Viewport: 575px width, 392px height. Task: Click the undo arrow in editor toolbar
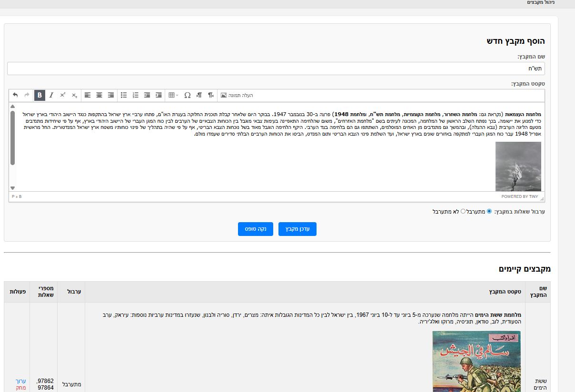click(x=15, y=95)
